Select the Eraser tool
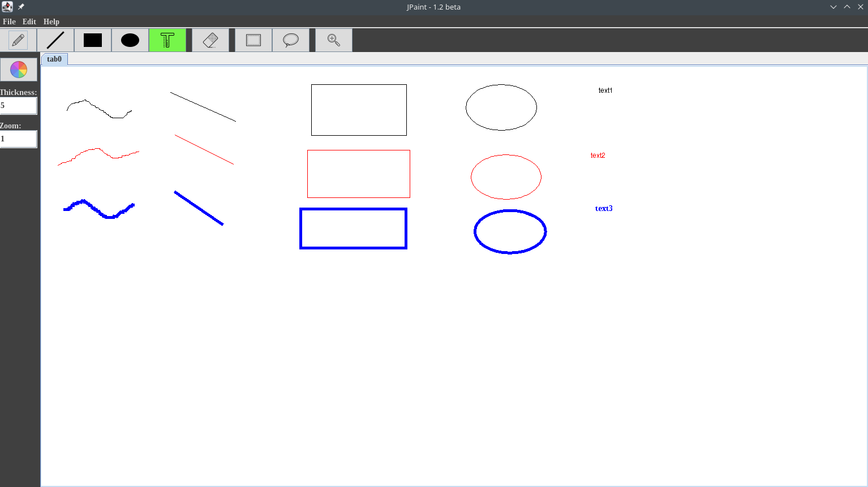 (x=210, y=40)
